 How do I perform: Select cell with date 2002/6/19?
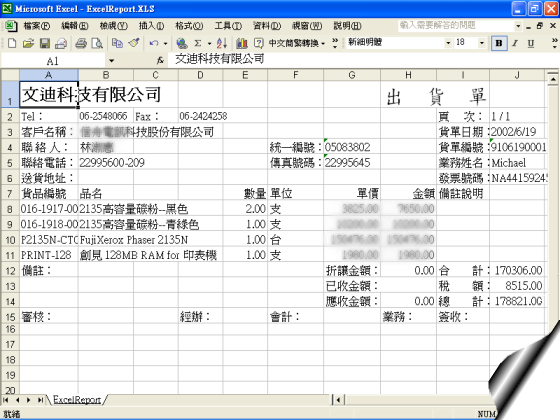coord(518,132)
